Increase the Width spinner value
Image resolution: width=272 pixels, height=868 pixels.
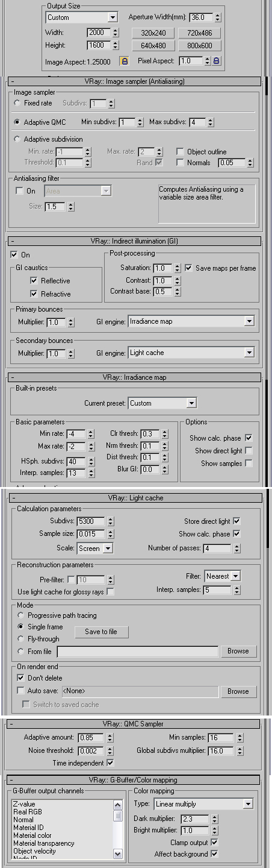point(116,30)
